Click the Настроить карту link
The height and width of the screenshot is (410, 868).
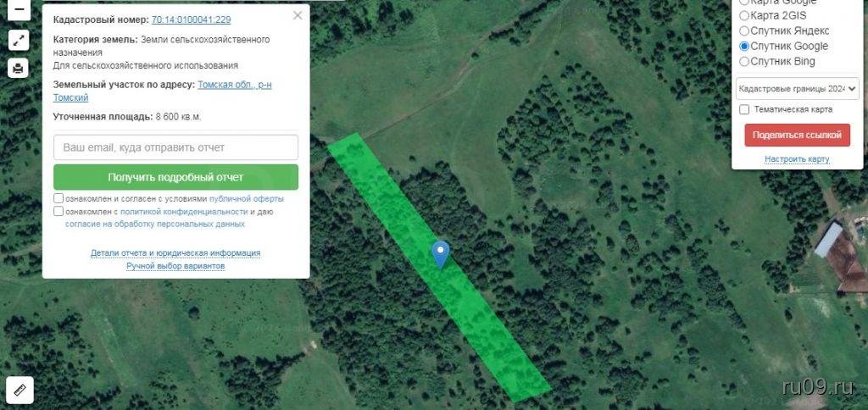coord(797,159)
